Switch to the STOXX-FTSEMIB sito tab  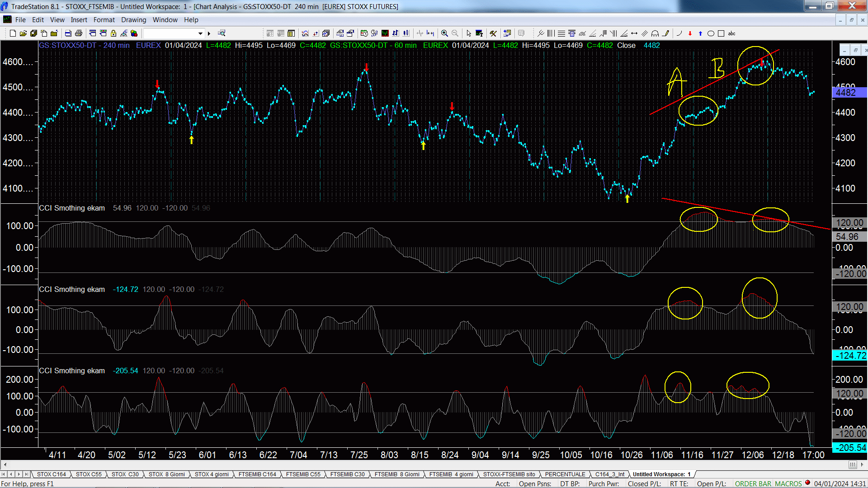pyautogui.click(x=509, y=474)
